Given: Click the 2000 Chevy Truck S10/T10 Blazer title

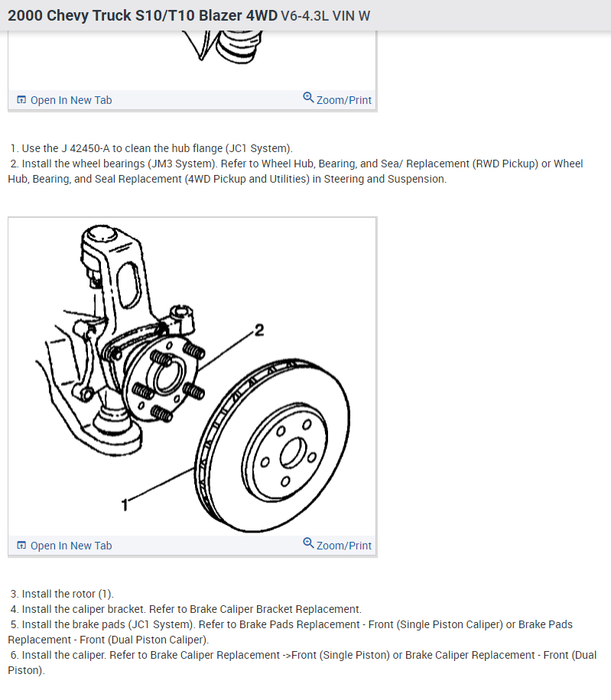Looking at the screenshot, I should (142, 15).
